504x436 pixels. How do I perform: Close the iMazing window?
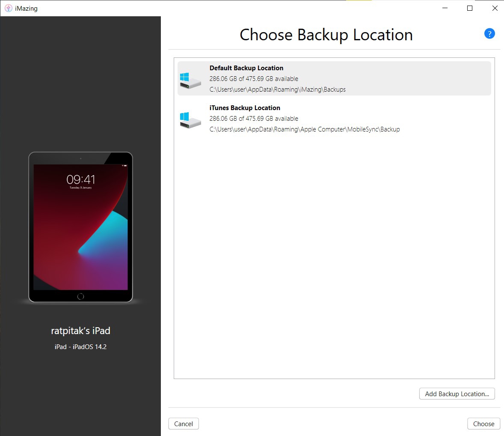(495, 8)
